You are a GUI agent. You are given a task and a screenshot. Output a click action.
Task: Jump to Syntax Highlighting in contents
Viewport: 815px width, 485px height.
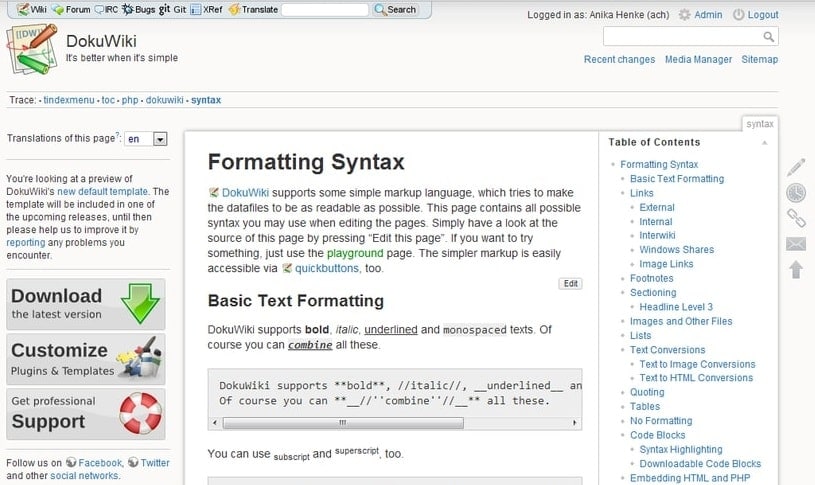click(680, 449)
